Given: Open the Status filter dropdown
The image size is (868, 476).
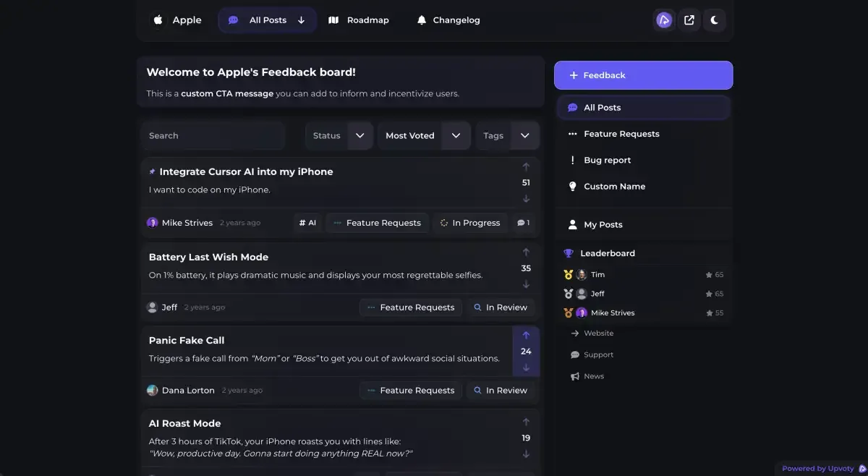Looking at the screenshot, I should pos(339,136).
